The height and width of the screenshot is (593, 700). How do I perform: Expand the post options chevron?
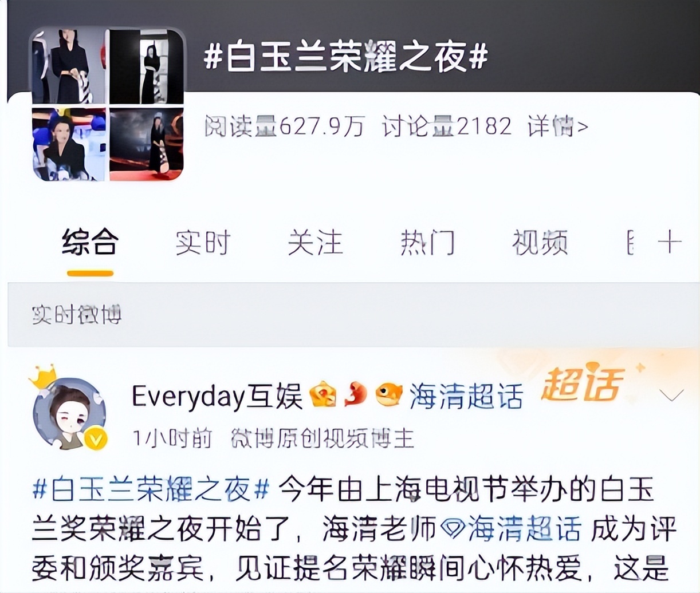[x=671, y=395]
